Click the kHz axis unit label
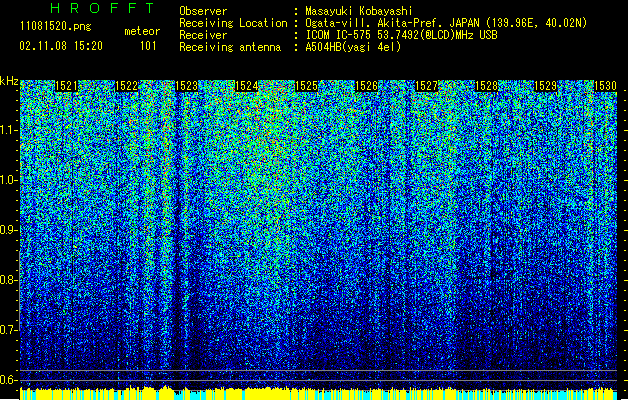 tap(9, 81)
